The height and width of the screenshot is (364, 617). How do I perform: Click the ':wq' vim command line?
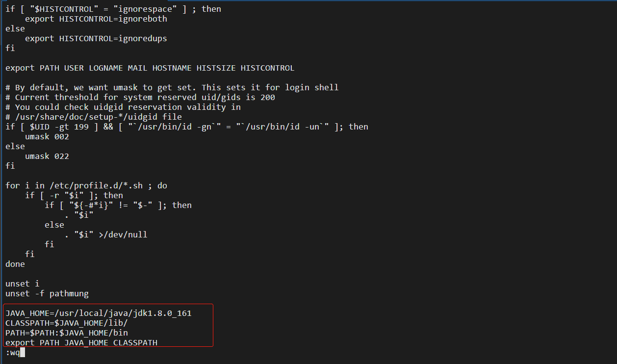[15, 352]
